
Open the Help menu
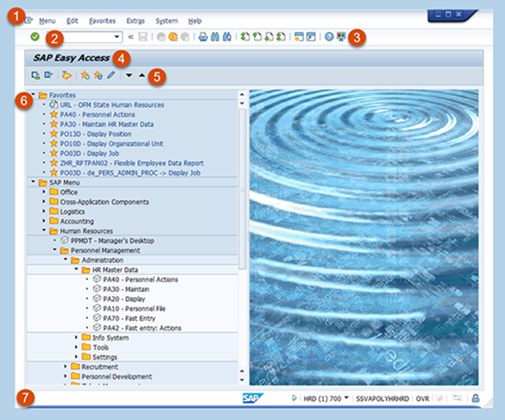pyautogui.click(x=195, y=21)
